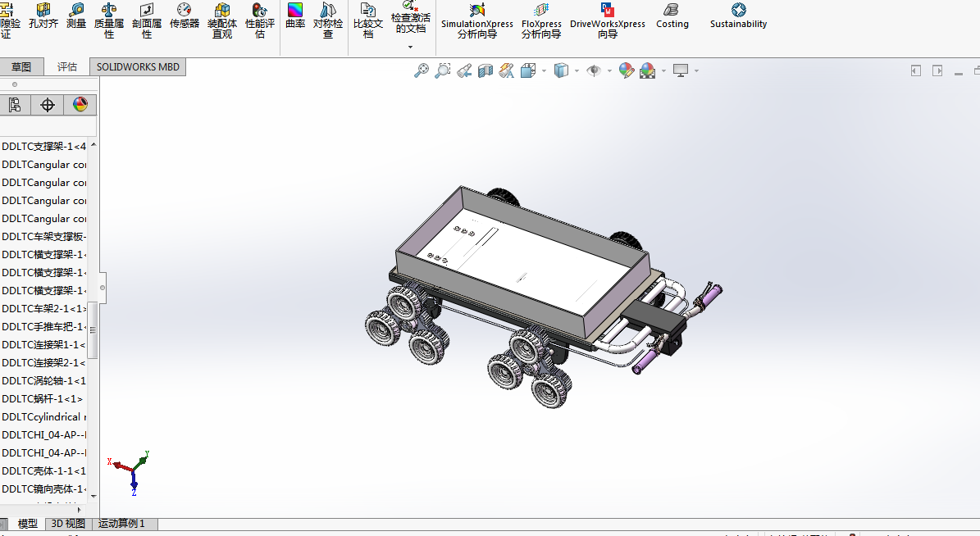Select the Measure tool

tap(76, 16)
